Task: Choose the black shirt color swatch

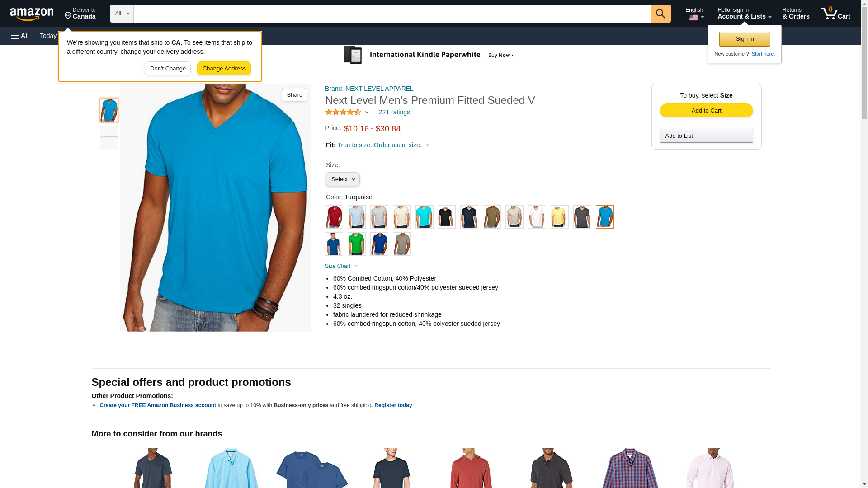Action: click(x=447, y=217)
